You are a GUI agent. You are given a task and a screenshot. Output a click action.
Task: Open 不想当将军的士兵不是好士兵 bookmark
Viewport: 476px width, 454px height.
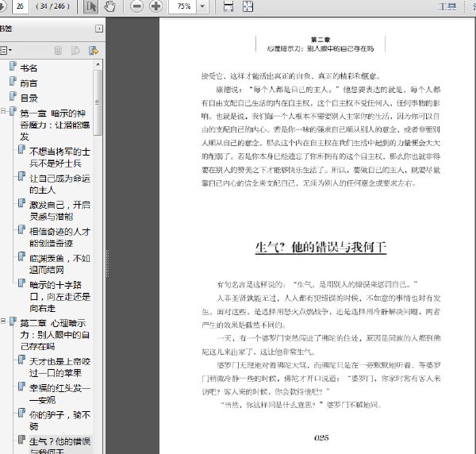(59, 157)
